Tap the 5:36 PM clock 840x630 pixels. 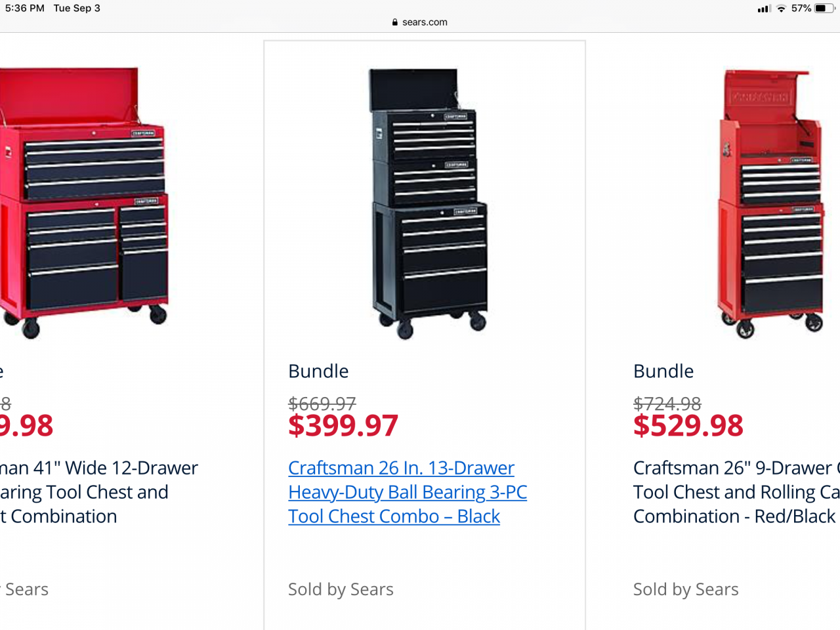tap(25, 9)
